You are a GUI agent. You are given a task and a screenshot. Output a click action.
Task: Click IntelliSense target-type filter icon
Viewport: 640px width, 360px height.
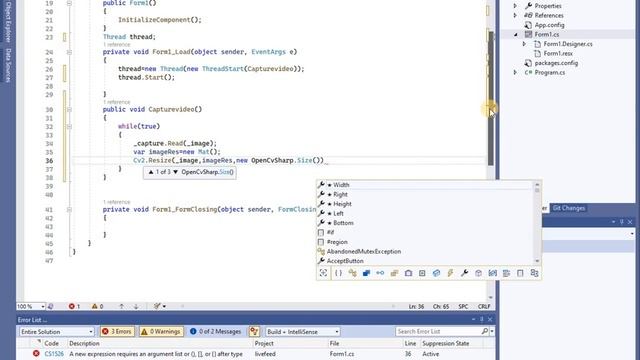323,273
